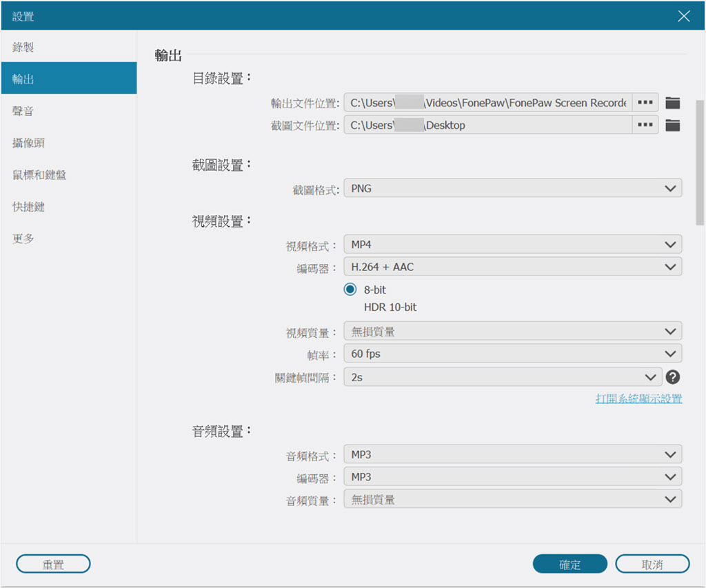The height and width of the screenshot is (588, 706).
Task: Select the HDR 10-bit option
Action: pyautogui.click(x=390, y=307)
